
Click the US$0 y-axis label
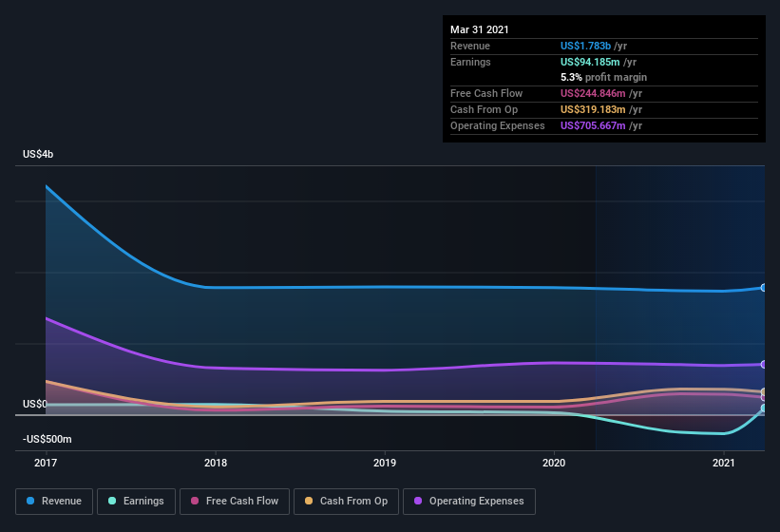[35, 404]
